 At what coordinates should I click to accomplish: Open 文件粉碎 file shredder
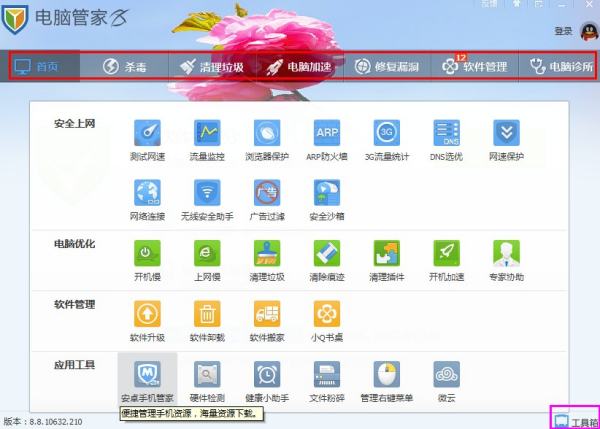click(x=327, y=382)
